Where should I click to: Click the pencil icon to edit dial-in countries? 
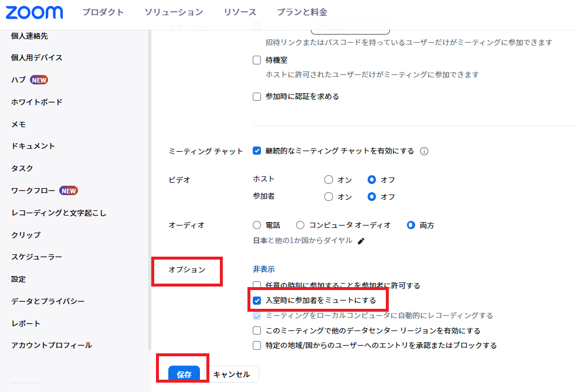[361, 241]
